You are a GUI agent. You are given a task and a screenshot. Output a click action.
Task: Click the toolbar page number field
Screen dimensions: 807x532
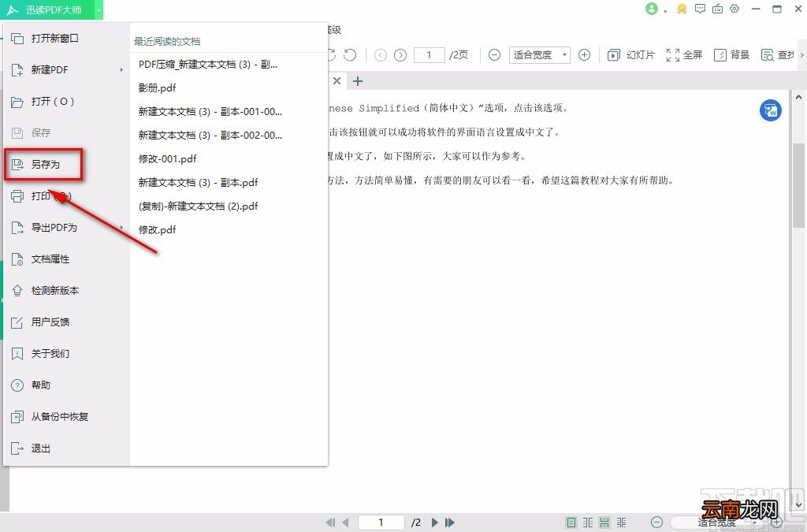click(429, 55)
